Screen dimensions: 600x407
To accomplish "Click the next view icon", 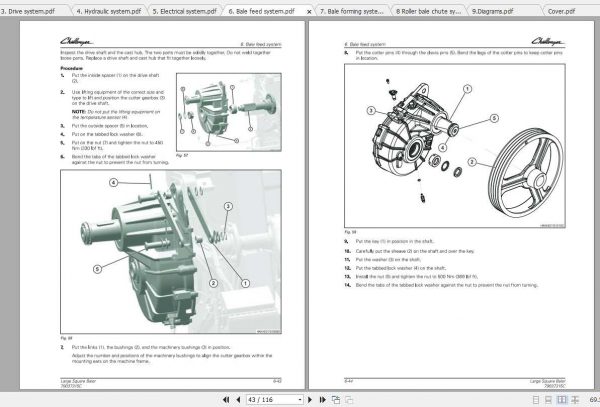I will pos(349,400).
